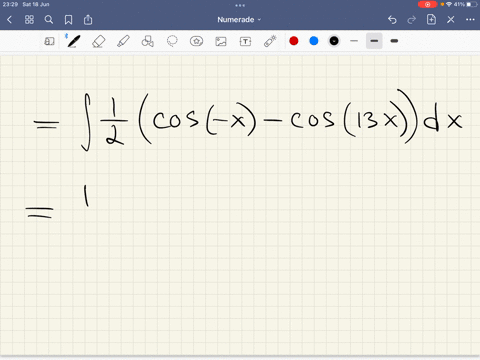The width and height of the screenshot is (480, 360).
Task: Undo the last stroke
Action: tap(392, 20)
